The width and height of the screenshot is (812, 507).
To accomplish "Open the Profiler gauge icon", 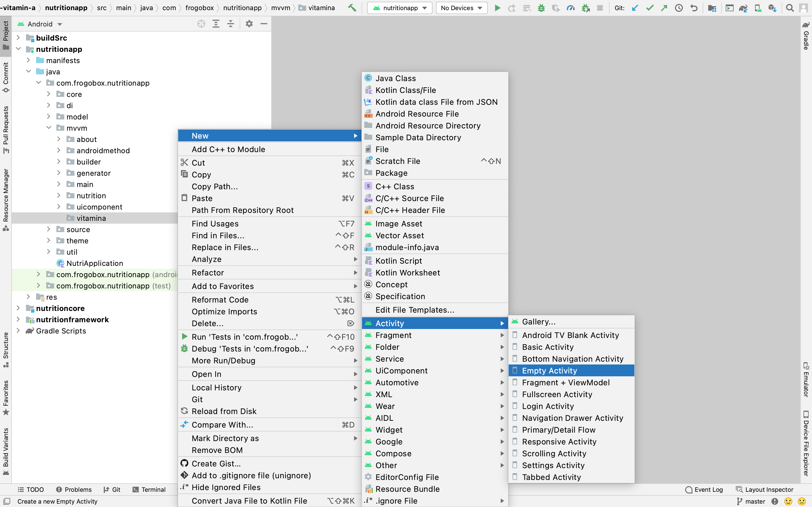I will pos(570,8).
